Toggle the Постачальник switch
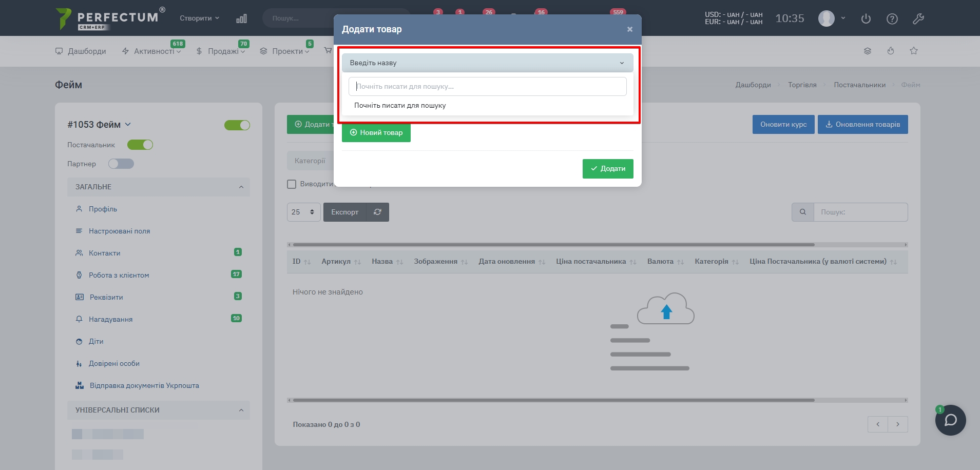Viewport: 980px width, 470px height. click(140, 145)
